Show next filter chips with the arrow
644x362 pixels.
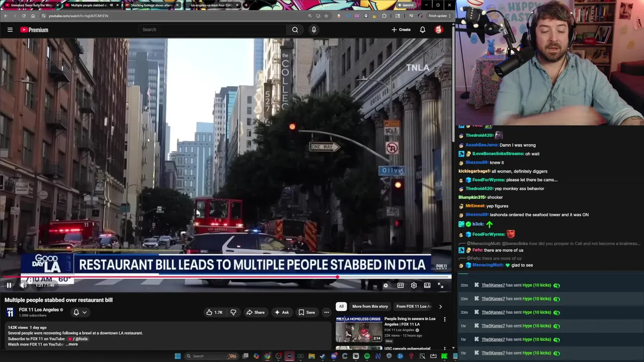(440, 306)
